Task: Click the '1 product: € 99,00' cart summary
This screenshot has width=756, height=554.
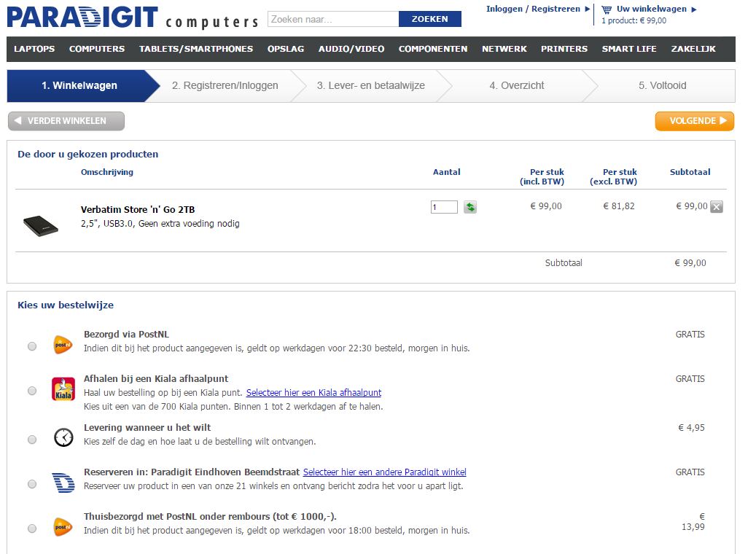Action: (634, 20)
